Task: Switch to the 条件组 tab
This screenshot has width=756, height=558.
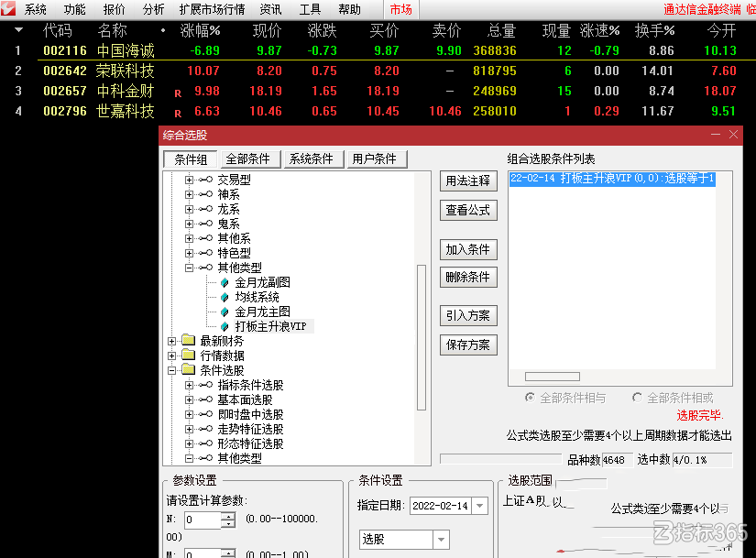Action: point(191,159)
